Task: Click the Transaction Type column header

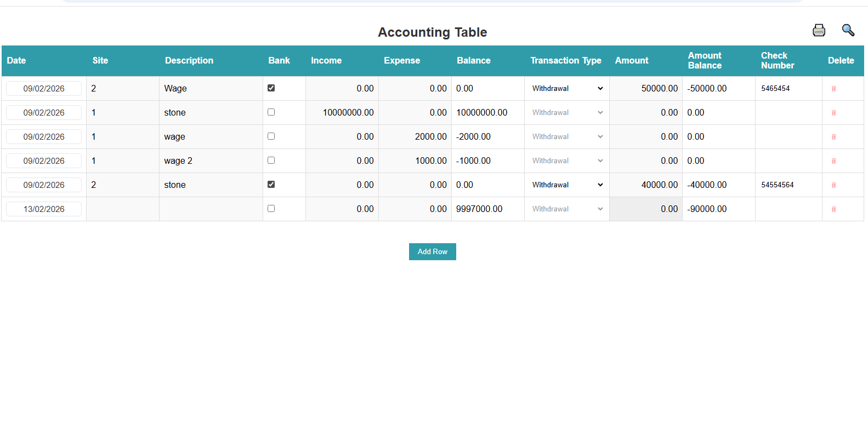Action: pyautogui.click(x=566, y=60)
